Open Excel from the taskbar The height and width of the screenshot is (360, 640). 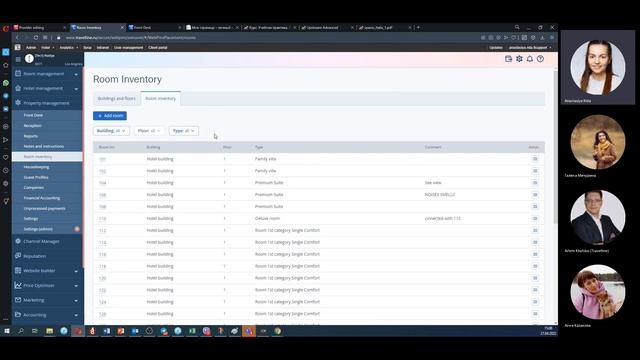tap(192, 331)
